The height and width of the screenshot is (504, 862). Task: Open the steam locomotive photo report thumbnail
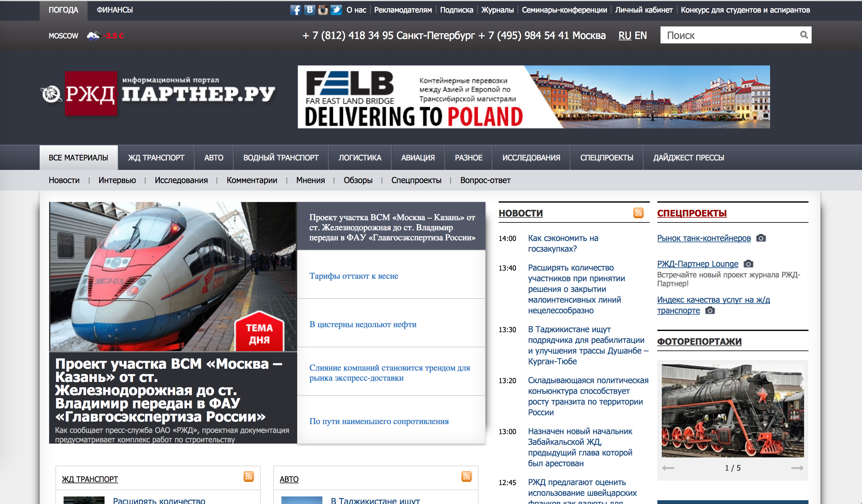pyautogui.click(x=733, y=411)
